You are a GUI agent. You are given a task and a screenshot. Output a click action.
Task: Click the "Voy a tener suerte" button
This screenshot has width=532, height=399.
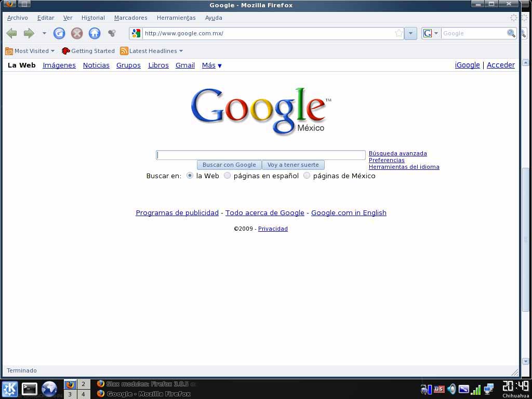coord(293,165)
